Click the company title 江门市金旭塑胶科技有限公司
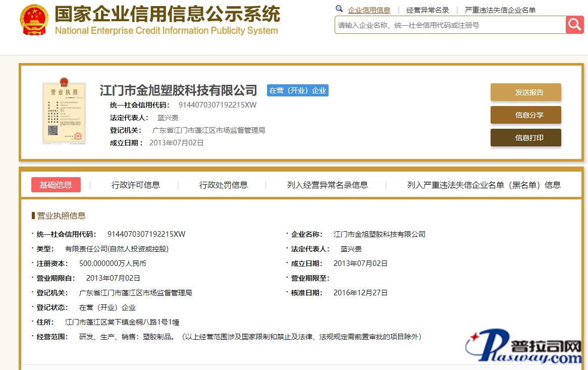This screenshot has height=370, width=588. coord(179,91)
